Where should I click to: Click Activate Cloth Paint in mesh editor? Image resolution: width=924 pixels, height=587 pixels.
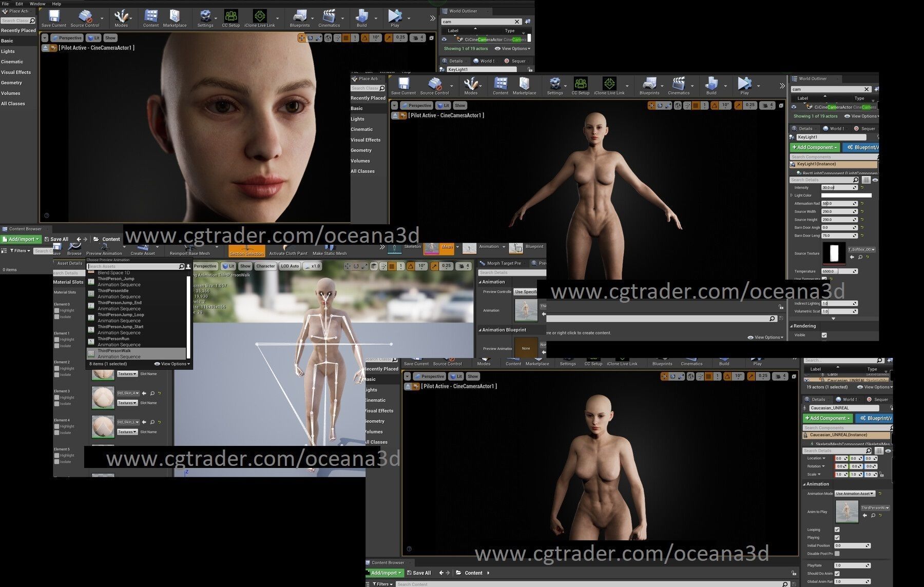[288, 251]
